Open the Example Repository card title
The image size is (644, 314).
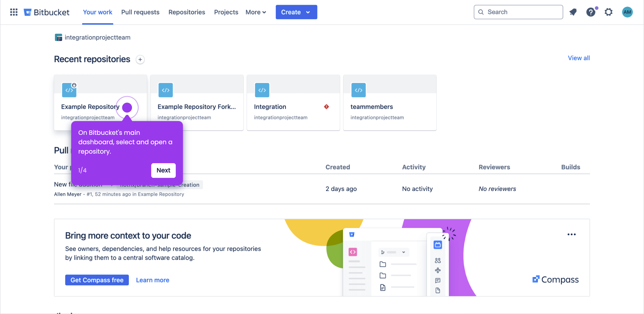pyautogui.click(x=90, y=107)
